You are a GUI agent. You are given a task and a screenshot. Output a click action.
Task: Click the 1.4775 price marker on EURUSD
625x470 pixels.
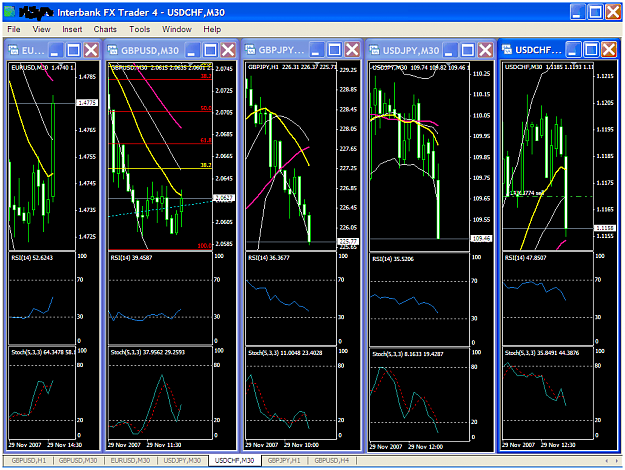click(87, 103)
